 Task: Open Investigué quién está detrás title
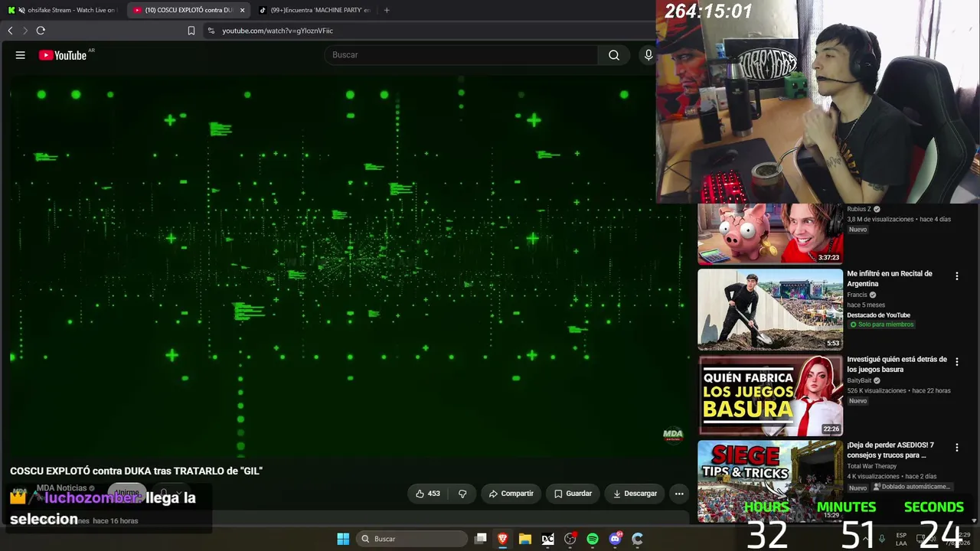[x=897, y=364]
